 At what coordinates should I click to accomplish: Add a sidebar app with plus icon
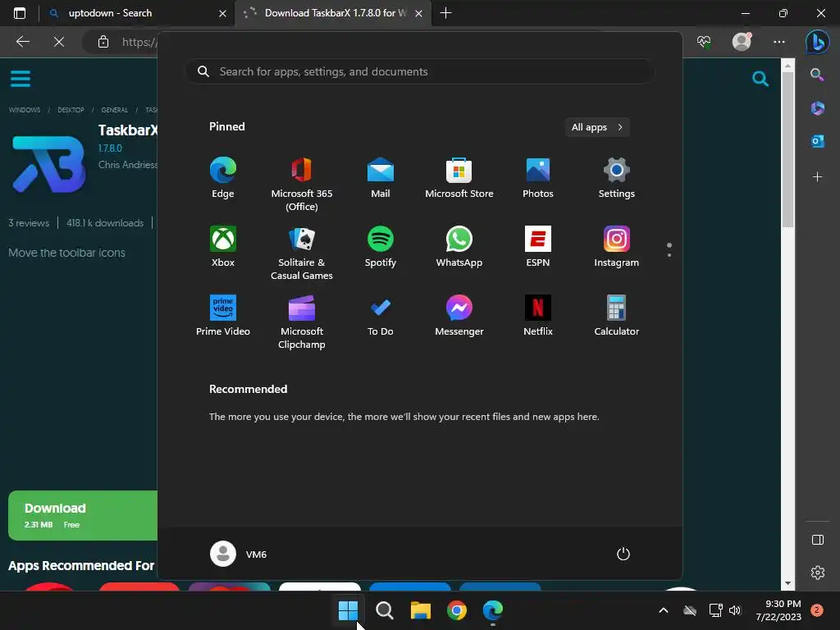pos(818,177)
